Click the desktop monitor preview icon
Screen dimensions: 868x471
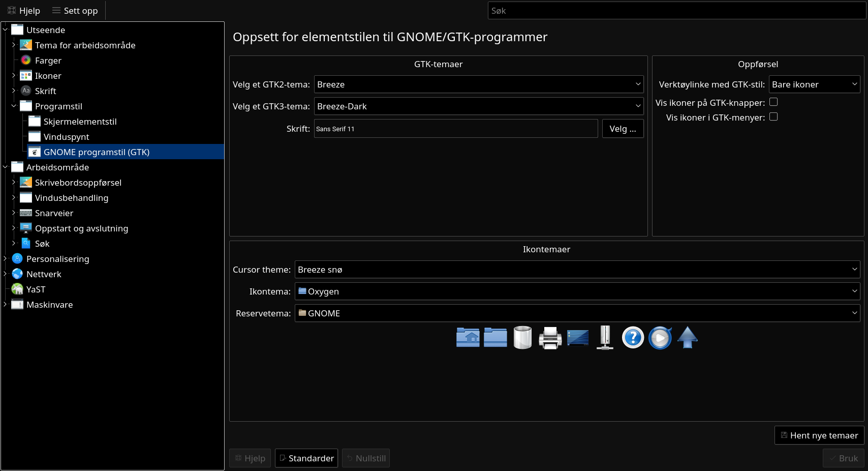(578, 338)
